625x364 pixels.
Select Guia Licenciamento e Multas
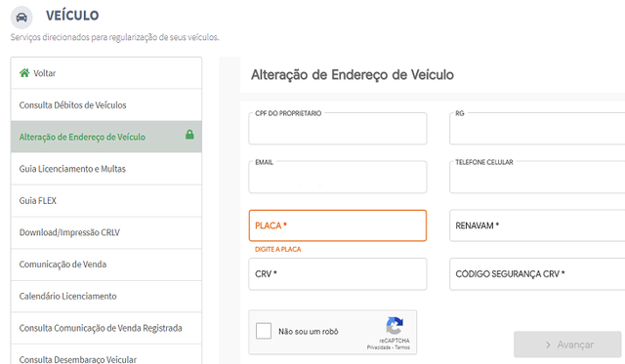pyautogui.click(x=106, y=169)
